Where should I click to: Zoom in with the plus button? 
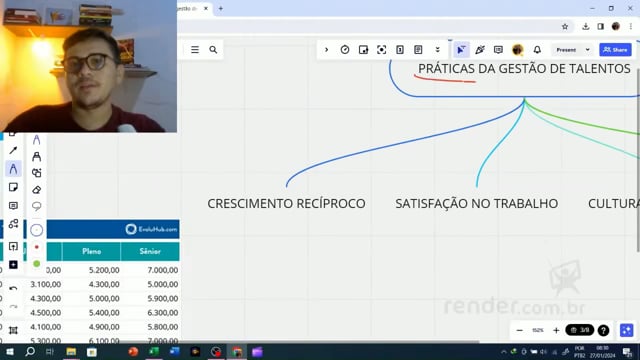[x=556, y=330]
